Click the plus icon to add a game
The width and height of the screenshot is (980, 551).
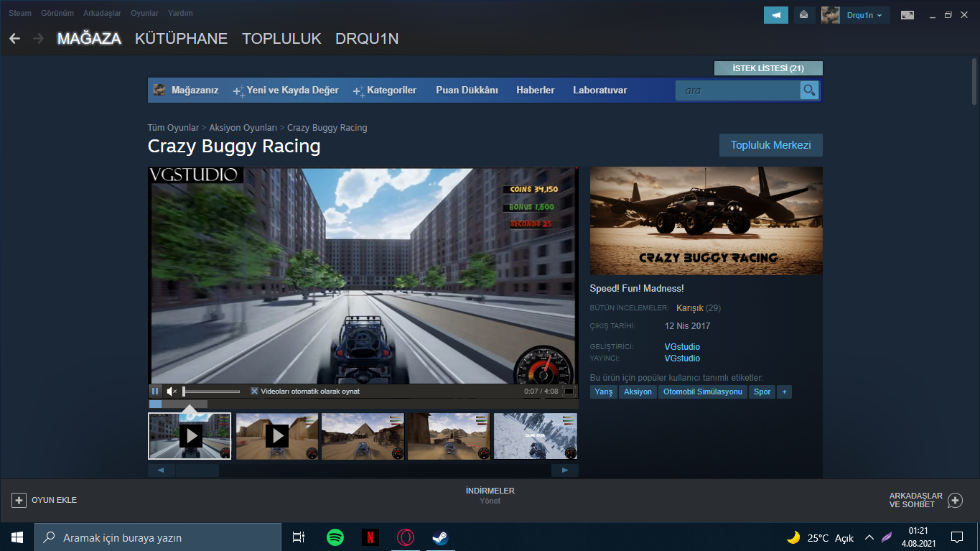(19, 500)
